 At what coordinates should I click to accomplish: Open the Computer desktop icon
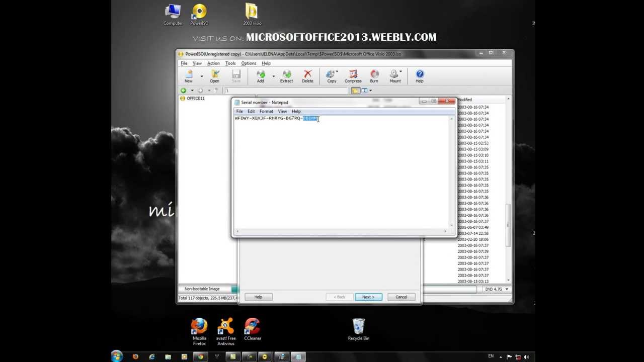click(173, 15)
